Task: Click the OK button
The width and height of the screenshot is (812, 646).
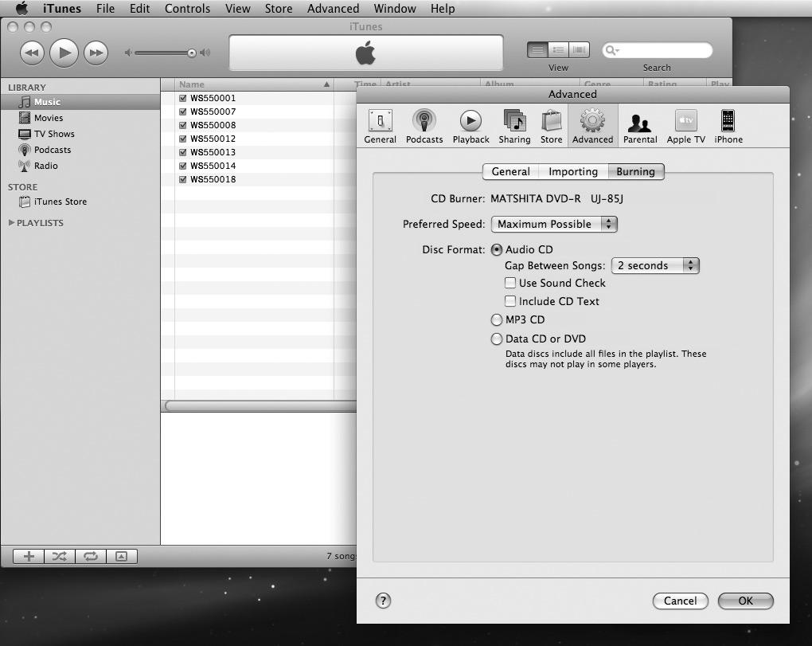Action: [746, 601]
